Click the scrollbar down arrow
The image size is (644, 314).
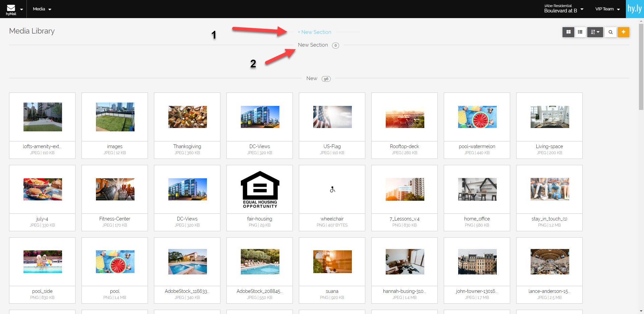point(641,311)
